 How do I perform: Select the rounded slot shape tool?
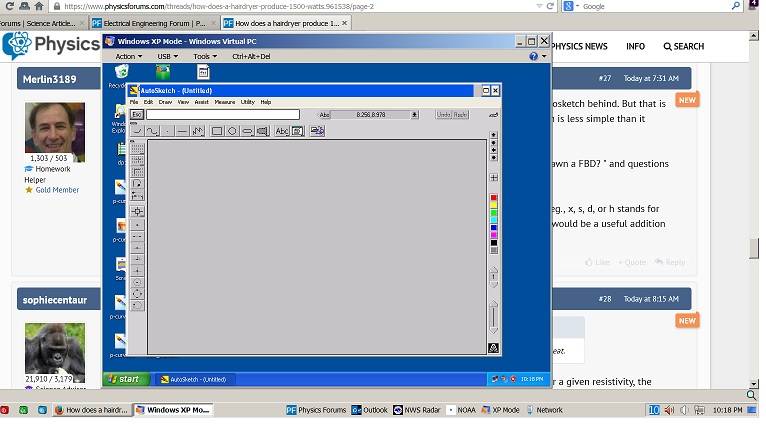[247, 131]
